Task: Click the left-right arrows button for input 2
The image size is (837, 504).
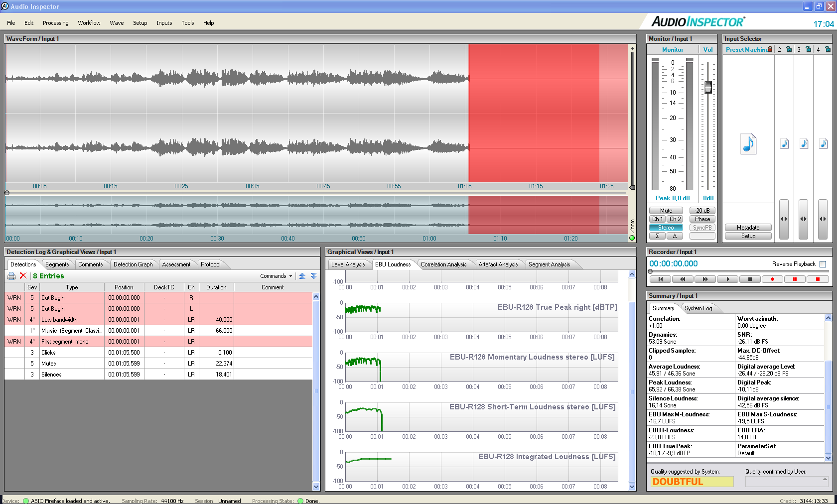Action: pos(784,219)
